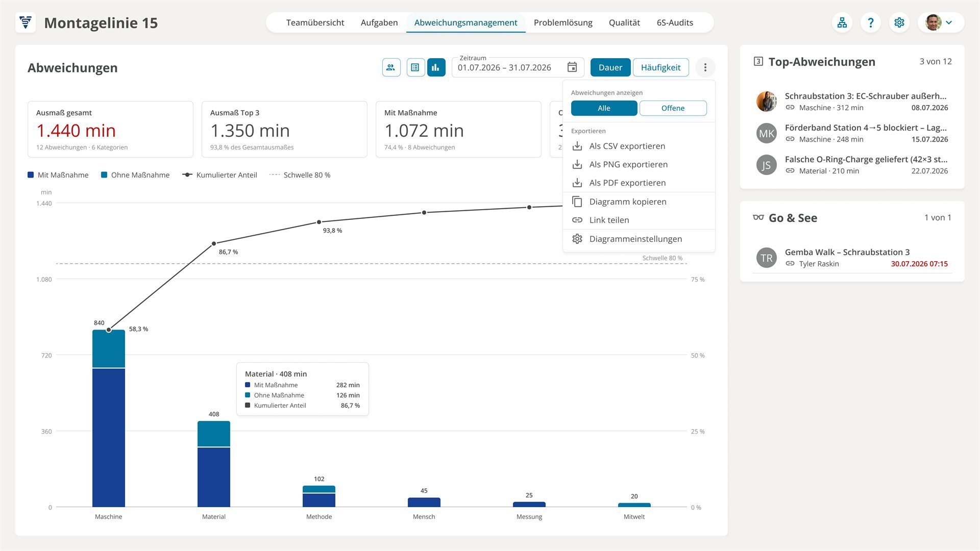Click the Top-Abweichungen panel number icon
This screenshot has width=980, height=551.
(758, 62)
